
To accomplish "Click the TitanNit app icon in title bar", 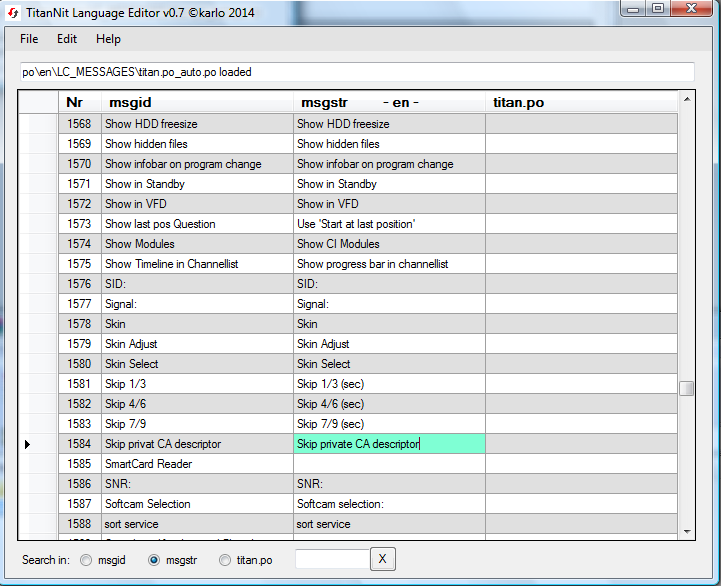I will (x=14, y=11).
